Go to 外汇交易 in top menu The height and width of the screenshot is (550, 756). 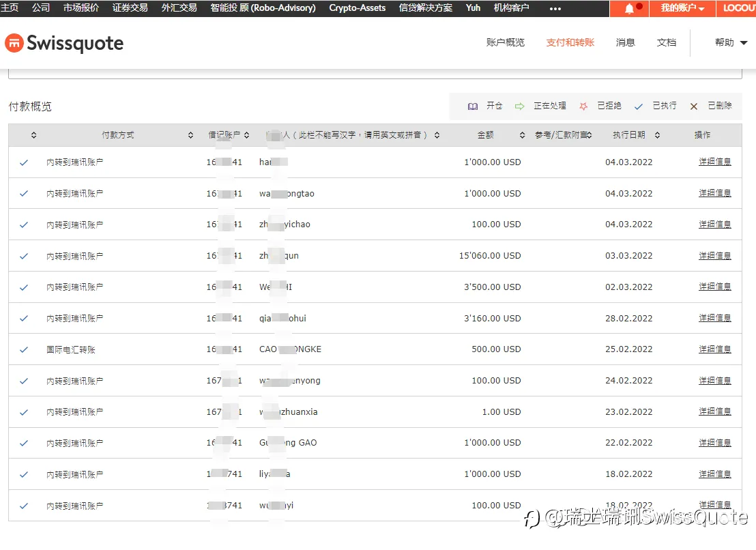click(x=179, y=8)
